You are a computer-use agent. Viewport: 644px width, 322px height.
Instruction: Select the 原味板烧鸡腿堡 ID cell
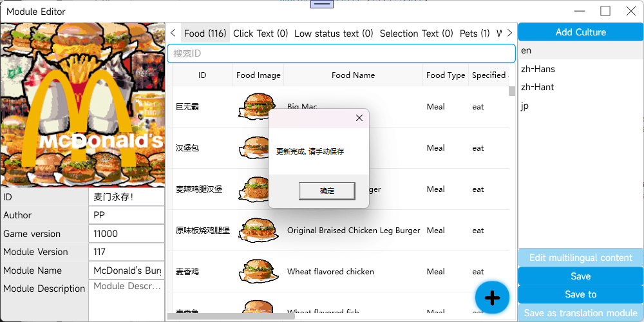click(x=202, y=231)
